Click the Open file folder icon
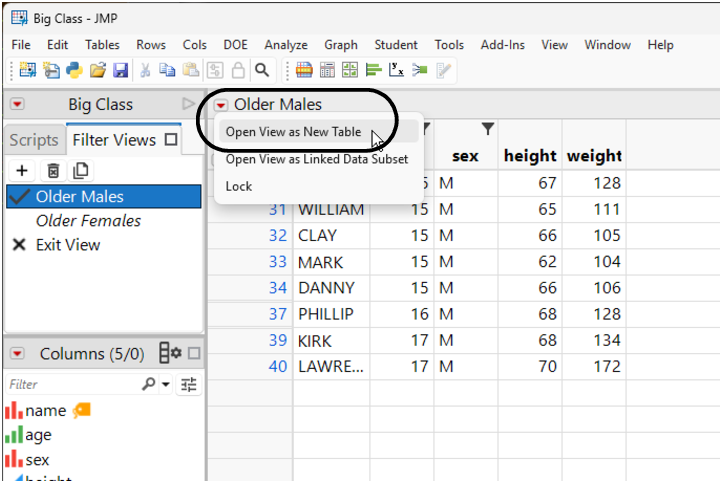Viewport: 722px width, 483px height. 98,70
